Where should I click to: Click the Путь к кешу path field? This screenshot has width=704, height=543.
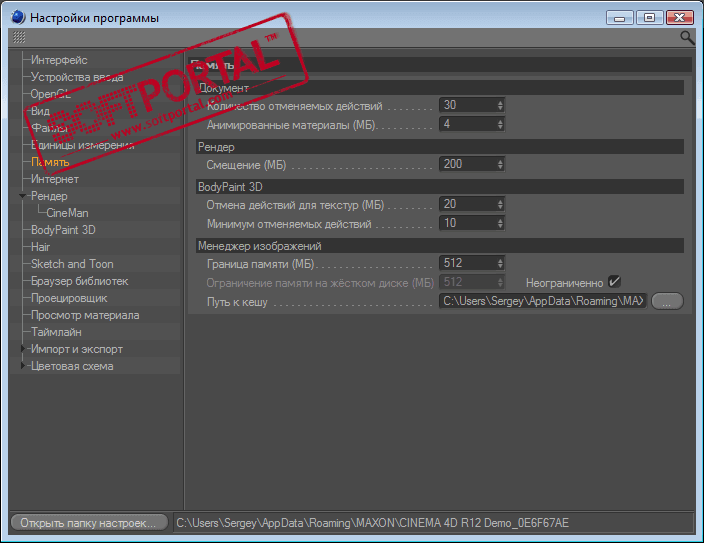coord(543,301)
